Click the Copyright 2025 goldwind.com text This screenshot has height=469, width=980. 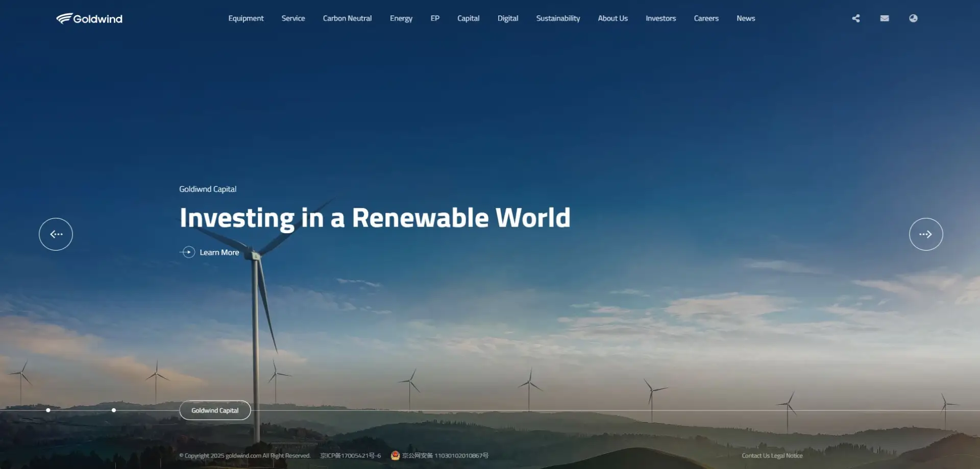[245, 456]
